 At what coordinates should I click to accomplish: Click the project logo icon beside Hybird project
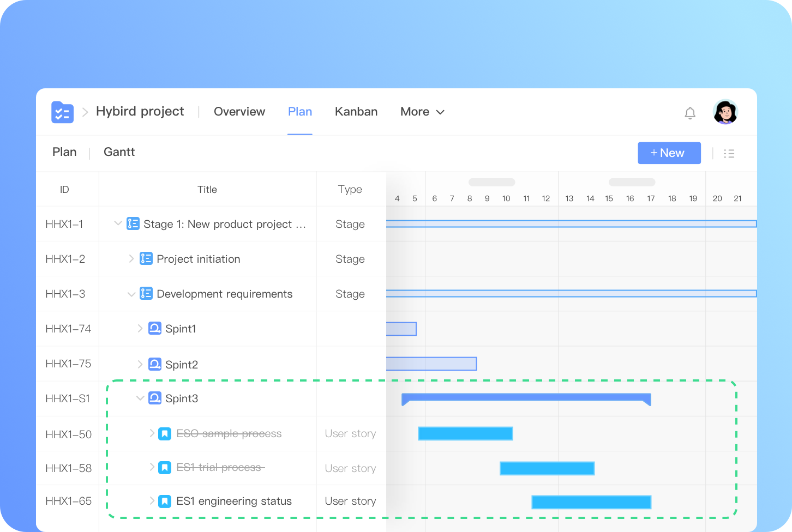pyautogui.click(x=62, y=112)
